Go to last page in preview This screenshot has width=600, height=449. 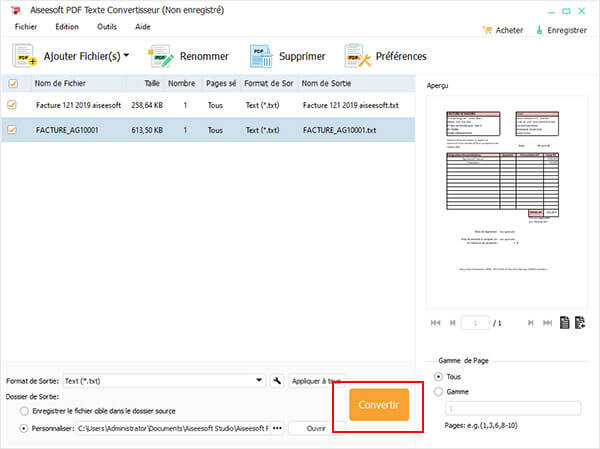pyautogui.click(x=548, y=323)
